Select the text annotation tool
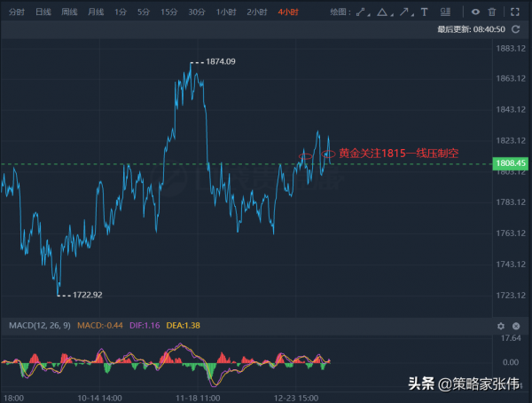Image resolution: width=532 pixels, height=403 pixels. pyautogui.click(x=424, y=12)
